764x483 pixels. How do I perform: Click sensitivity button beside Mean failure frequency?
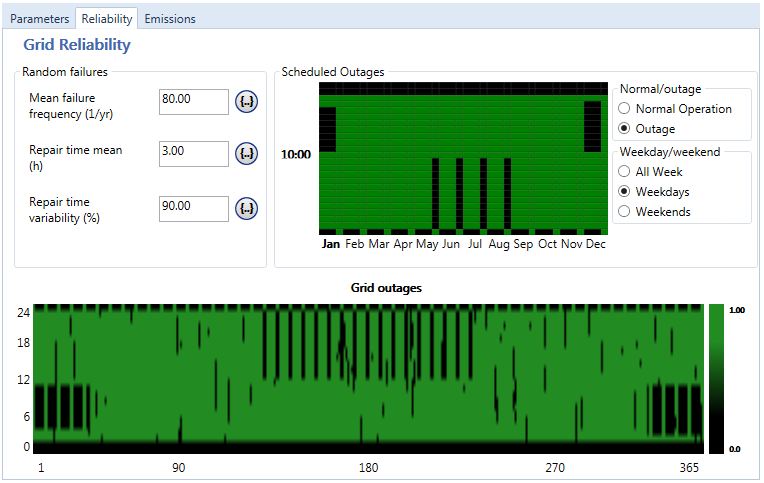[x=246, y=101]
